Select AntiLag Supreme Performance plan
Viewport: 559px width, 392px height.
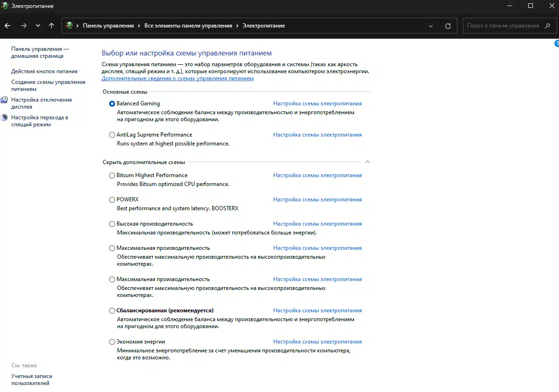pyautogui.click(x=112, y=135)
